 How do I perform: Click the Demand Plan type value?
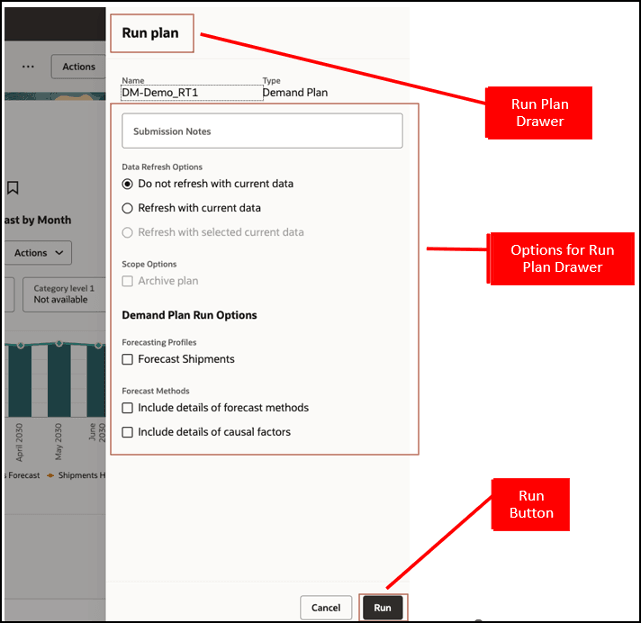(295, 93)
